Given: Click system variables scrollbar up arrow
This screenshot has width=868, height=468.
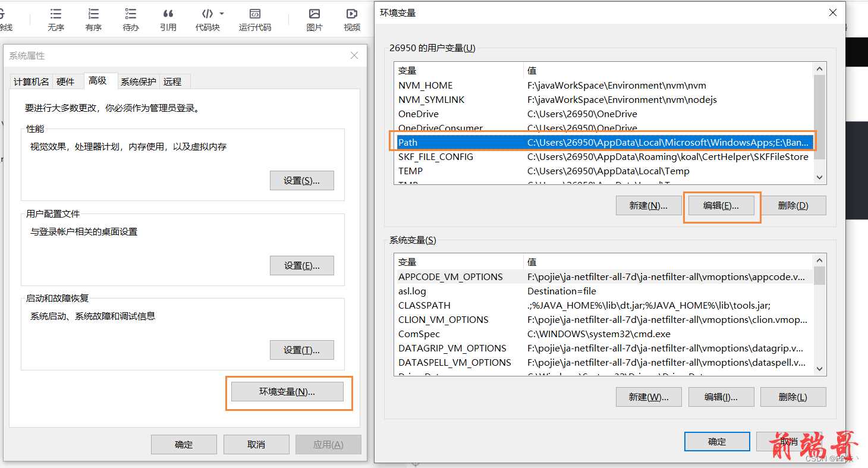Looking at the screenshot, I should tap(819, 261).
